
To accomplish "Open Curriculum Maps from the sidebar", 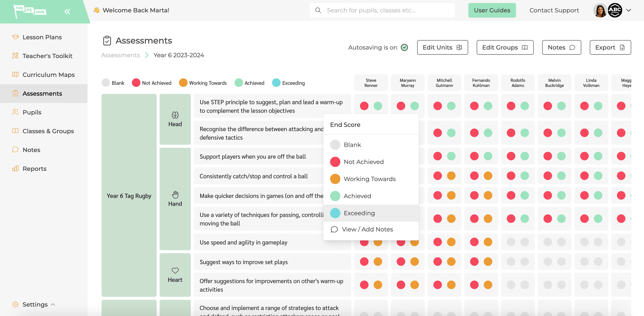I will pyautogui.click(x=15, y=75).
